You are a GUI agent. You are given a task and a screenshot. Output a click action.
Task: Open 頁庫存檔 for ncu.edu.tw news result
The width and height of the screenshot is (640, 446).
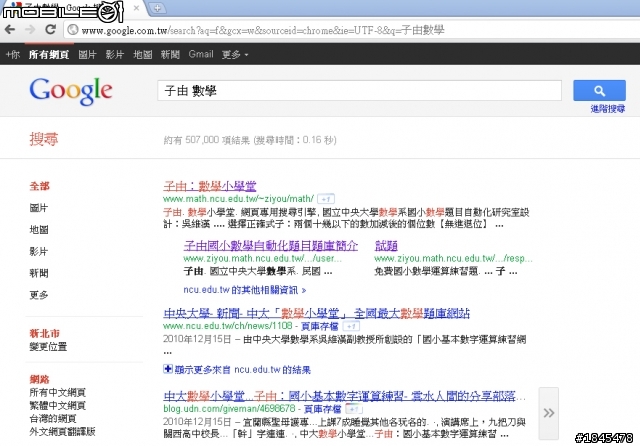(x=320, y=326)
